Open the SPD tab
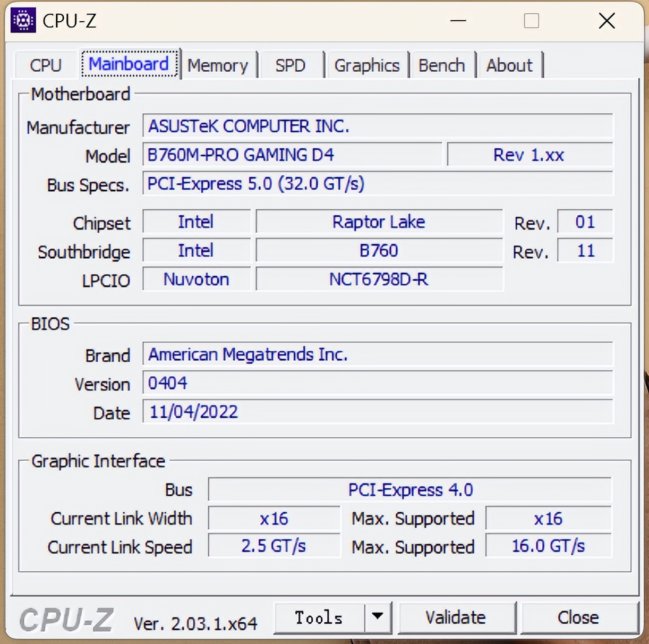The height and width of the screenshot is (644, 649). (291, 64)
